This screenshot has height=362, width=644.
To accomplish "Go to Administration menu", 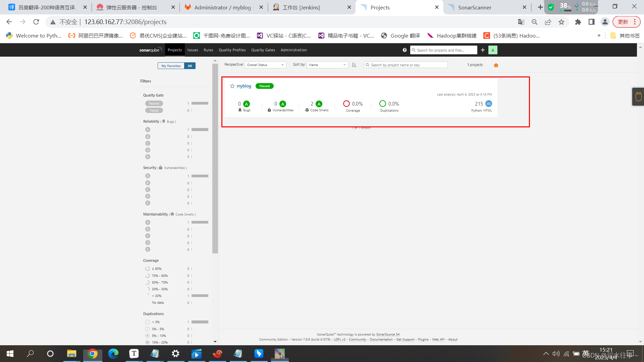I will tap(293, 50).
